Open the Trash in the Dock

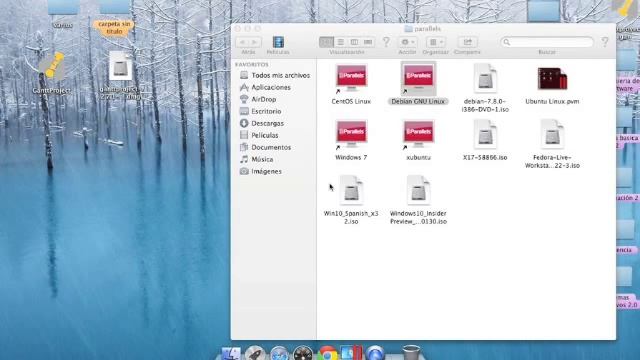pyautogui.click(x=411, y=353)
